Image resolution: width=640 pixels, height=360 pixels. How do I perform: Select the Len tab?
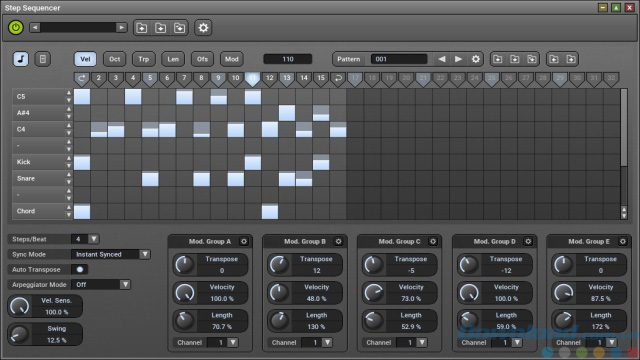point(173,59)
